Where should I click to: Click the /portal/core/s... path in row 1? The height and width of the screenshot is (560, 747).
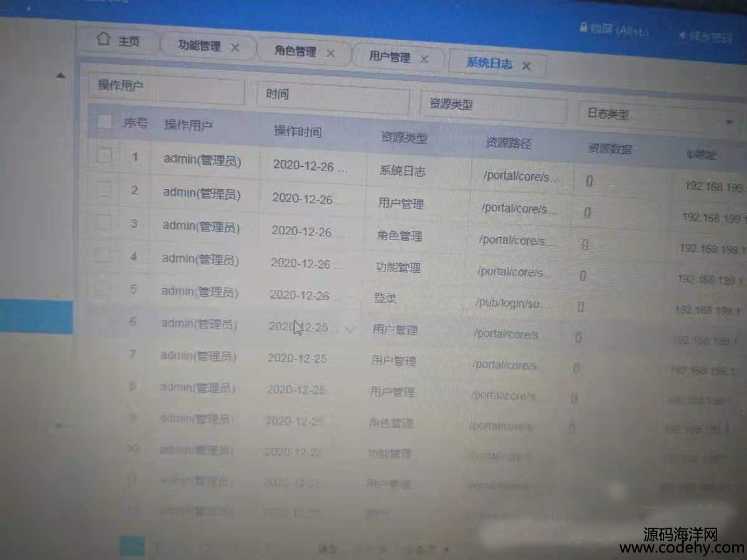[521, 177]
